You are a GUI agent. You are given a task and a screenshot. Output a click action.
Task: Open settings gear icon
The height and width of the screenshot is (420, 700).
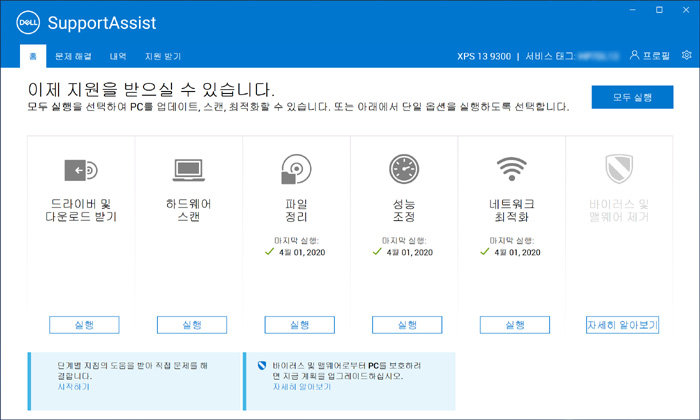pyautogui.click(x=687, y=55)
